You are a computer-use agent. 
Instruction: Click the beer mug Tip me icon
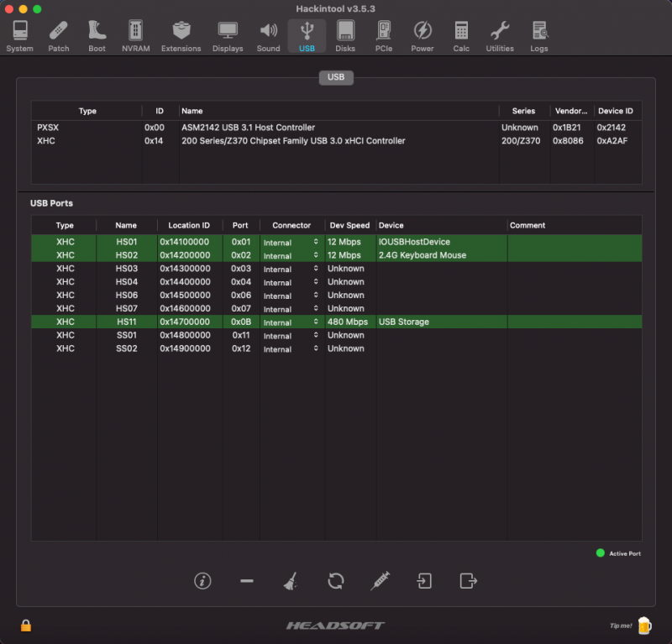[x=643, y=625]
